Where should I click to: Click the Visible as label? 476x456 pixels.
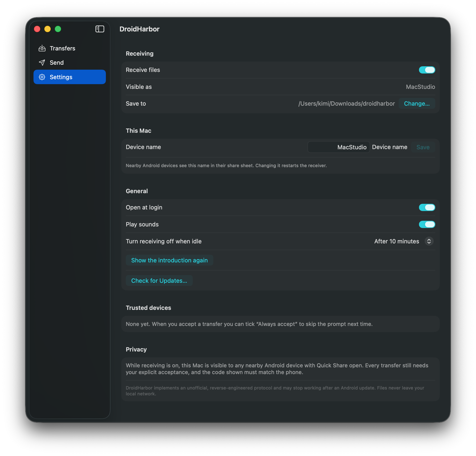tap(138, 87)
